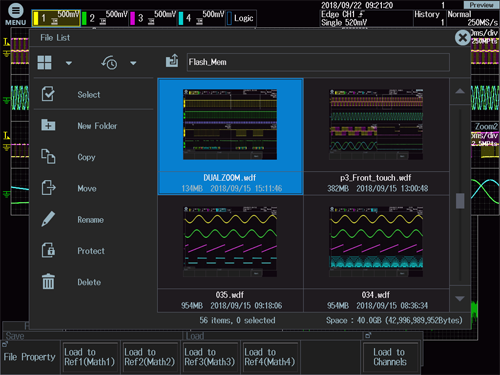This screenshot has width=500, height=375.
Task: Click the Preview button
Action: pyautogui.click(x=481, y=5)
